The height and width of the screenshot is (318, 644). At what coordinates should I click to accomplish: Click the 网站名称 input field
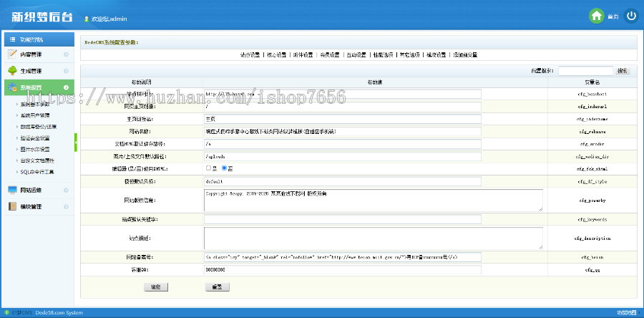pos(343,132)
